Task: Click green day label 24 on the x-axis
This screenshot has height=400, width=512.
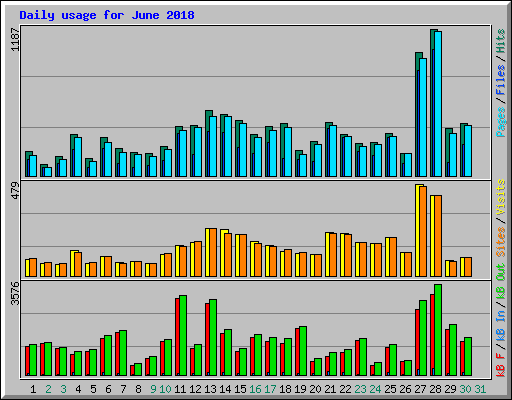Action: [375, 389]
